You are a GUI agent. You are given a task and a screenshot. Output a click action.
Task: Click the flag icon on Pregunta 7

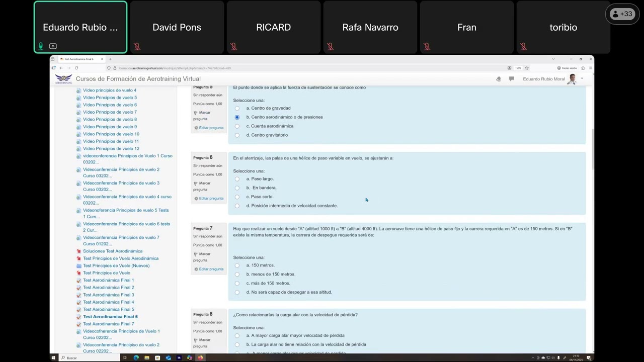click(x=195, y=254)
